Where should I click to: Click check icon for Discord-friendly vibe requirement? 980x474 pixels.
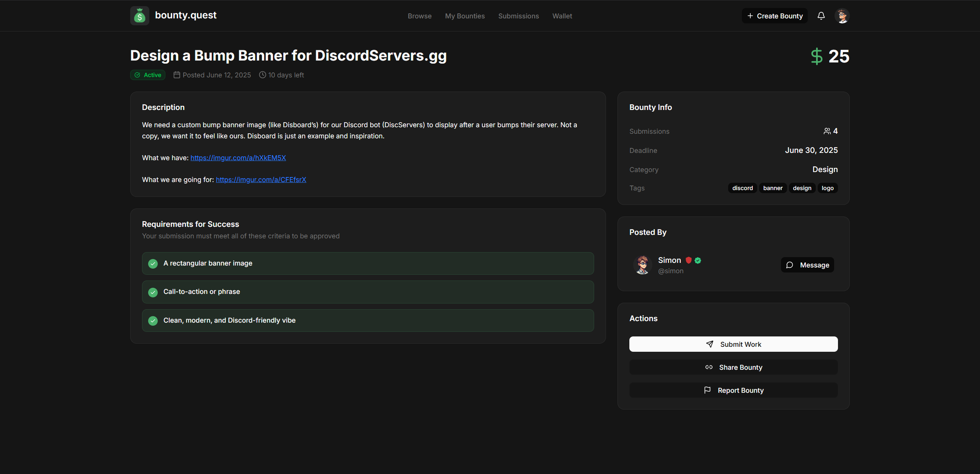[153, 320]
